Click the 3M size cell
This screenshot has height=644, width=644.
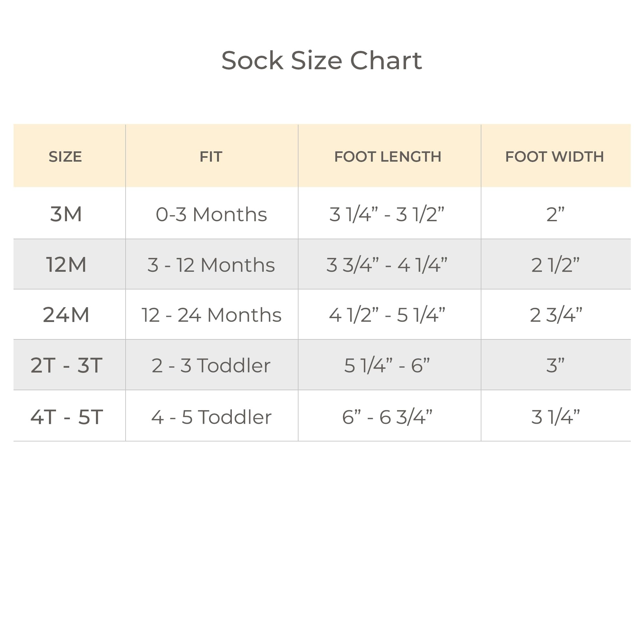pyautogui.click(x=66, y=214)
